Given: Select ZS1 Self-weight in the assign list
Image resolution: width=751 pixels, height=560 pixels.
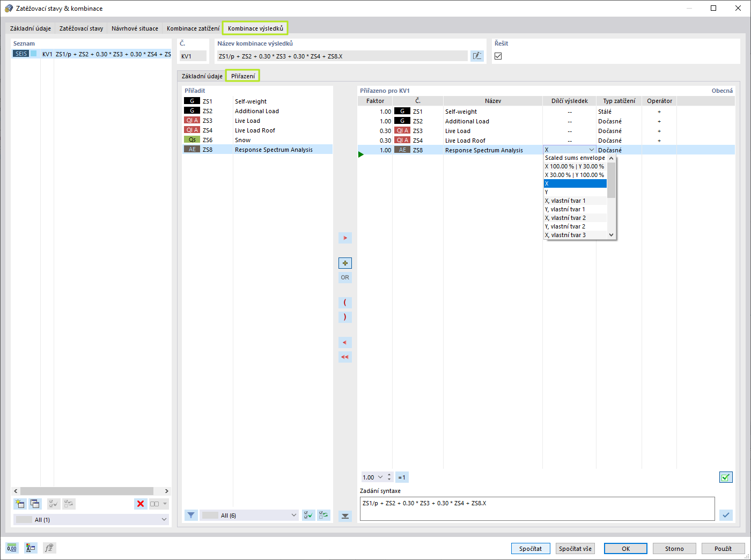Looking at the screenshot, I should tap(257, 101).
